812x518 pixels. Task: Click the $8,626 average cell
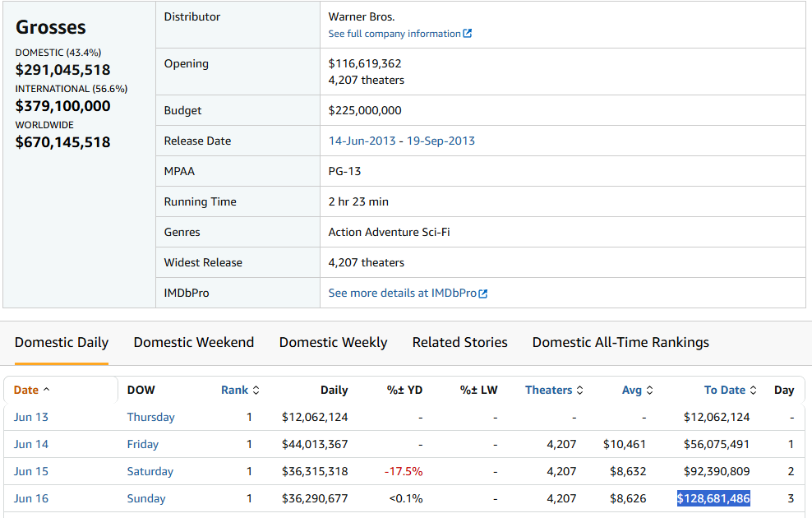click(x=628, y=498)
